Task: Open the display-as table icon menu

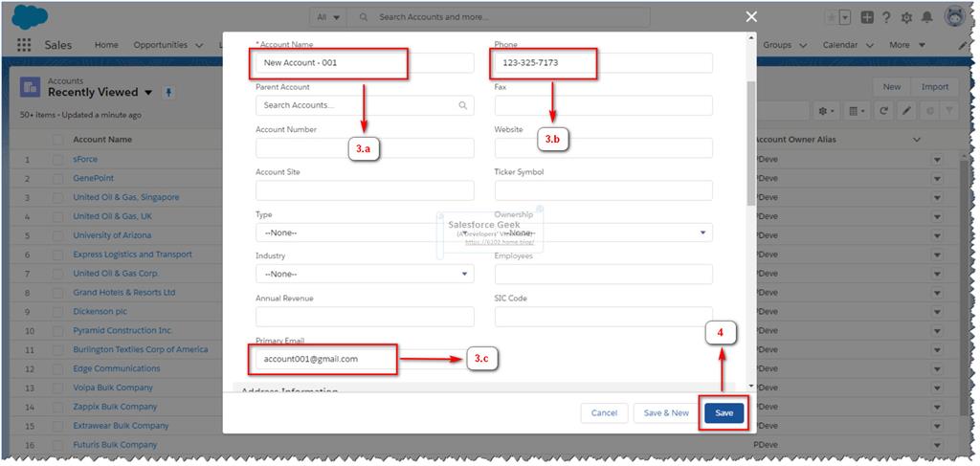Action: click(x=856, y=111)
